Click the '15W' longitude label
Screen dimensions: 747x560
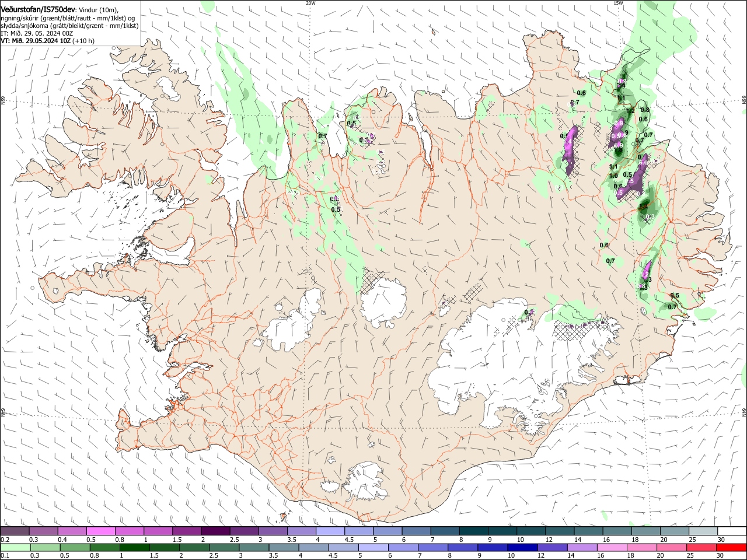[618, 2]
